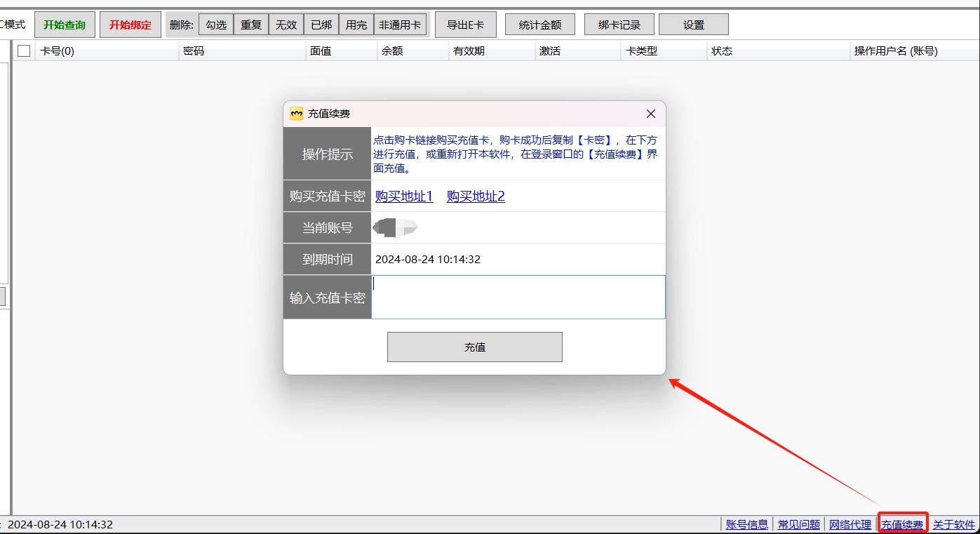Click the 充值 recharge button
This screenshot has height=534, width=980.
point(474,347)
